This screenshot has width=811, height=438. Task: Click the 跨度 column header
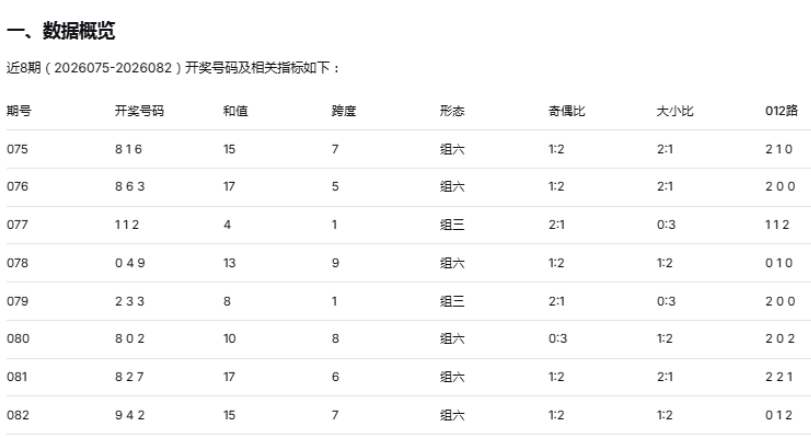click(343, 110)
